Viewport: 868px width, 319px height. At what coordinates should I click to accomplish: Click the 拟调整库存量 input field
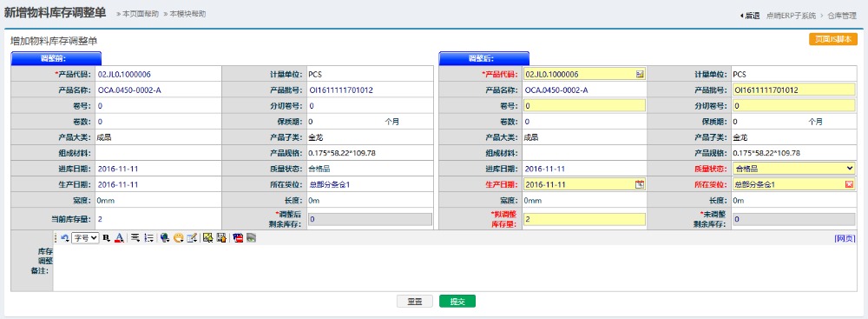(x=584, y=219)
